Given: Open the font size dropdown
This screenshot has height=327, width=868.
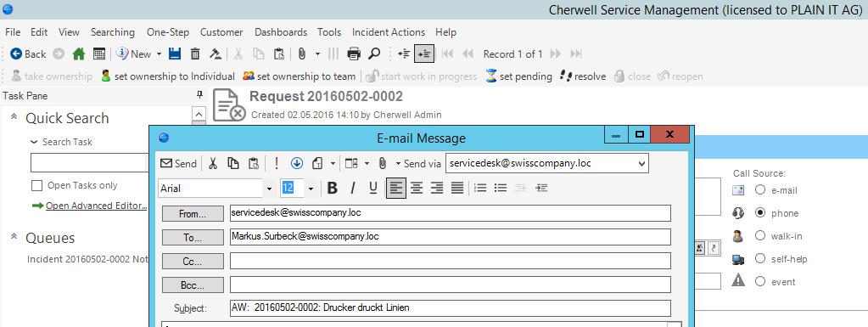Looking at the screenshot, I should point(311,189).
